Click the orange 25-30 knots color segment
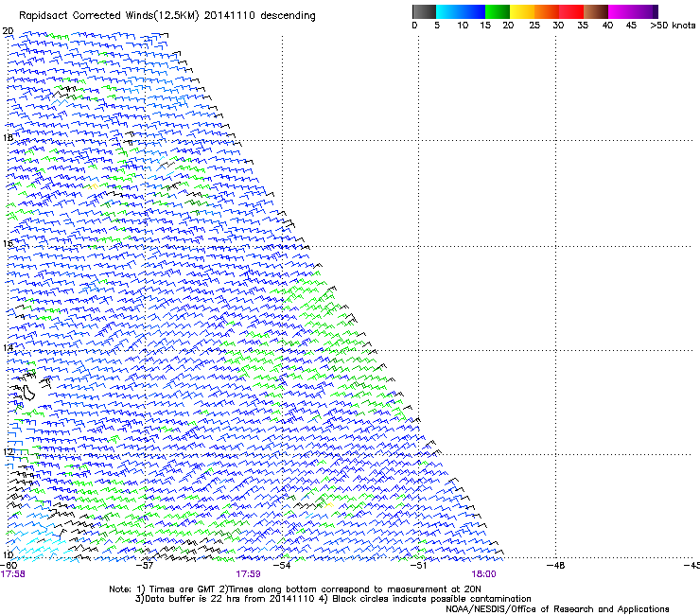Screen dimensions: 700x615 pos(547,11)
